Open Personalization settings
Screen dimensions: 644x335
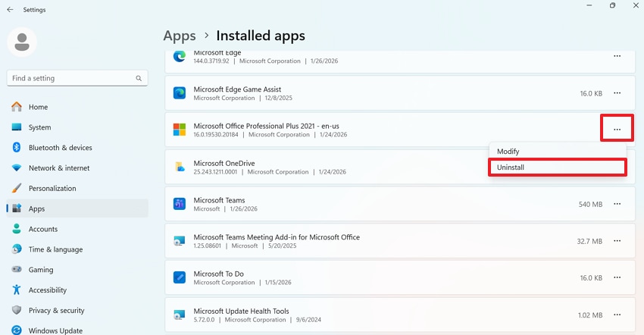pyautogui.click(x=77, y=188)
